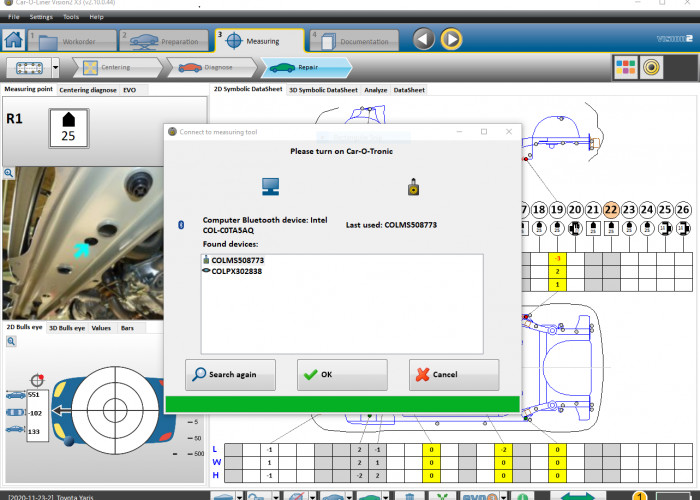This screenshot has height=500, width=700.
Task: Select measuring point 21
Action: pyautogui.click(x=593, y=209)
